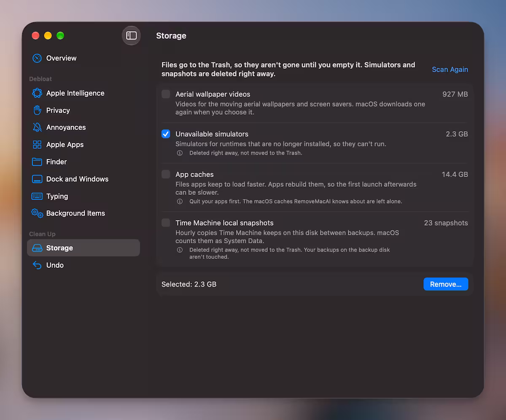Click the red close window button

35,35
